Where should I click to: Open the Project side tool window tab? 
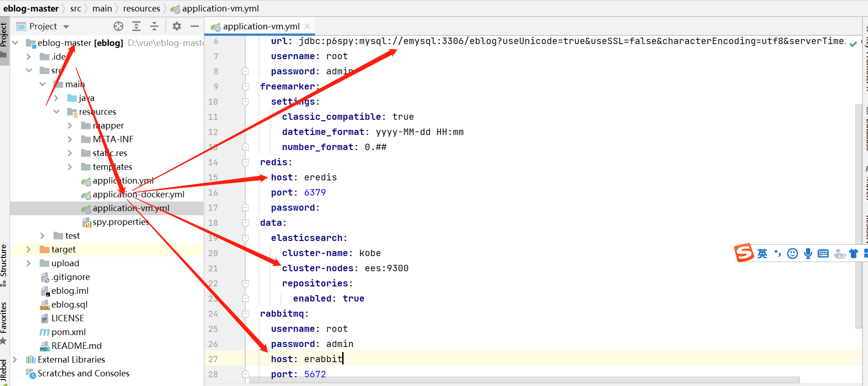click(x=4, y=40)
